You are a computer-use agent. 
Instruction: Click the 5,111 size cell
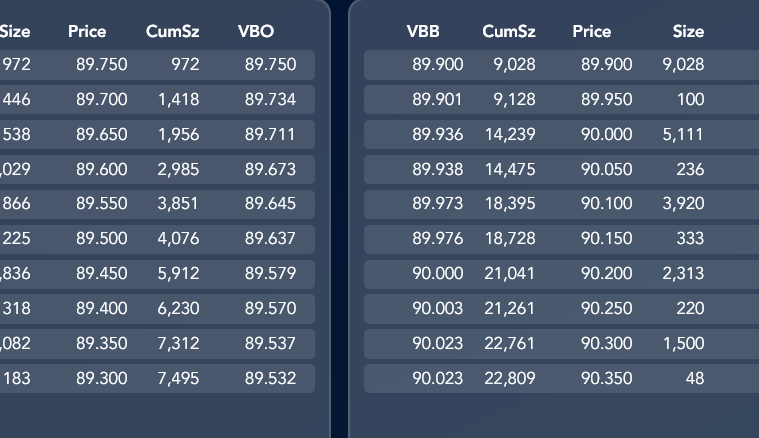(683, 134)
